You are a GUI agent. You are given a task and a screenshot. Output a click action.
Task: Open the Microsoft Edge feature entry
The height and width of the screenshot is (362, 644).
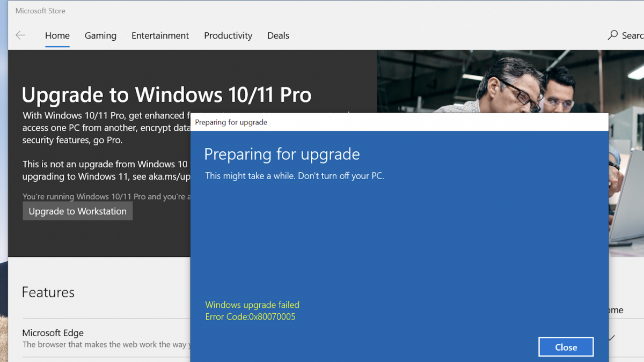click(x=53, y=333)
